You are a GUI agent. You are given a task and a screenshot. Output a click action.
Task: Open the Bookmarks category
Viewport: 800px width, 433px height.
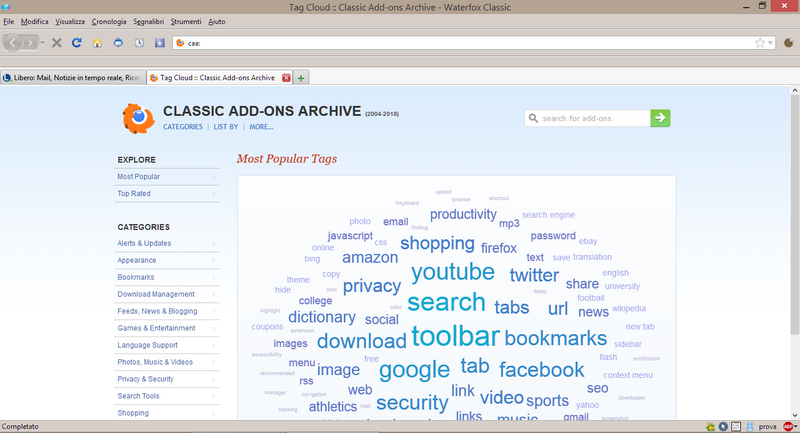tap(166, 277)
